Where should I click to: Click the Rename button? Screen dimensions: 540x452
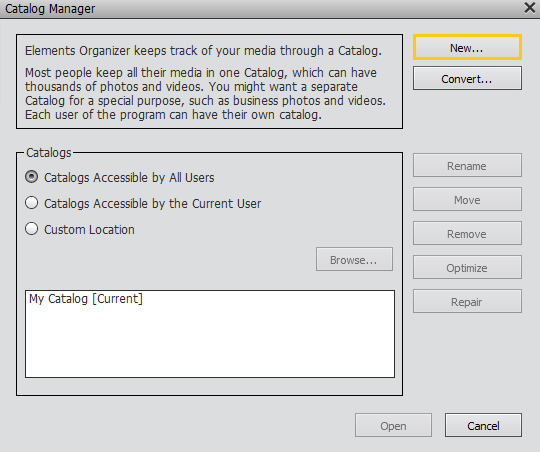467,165
